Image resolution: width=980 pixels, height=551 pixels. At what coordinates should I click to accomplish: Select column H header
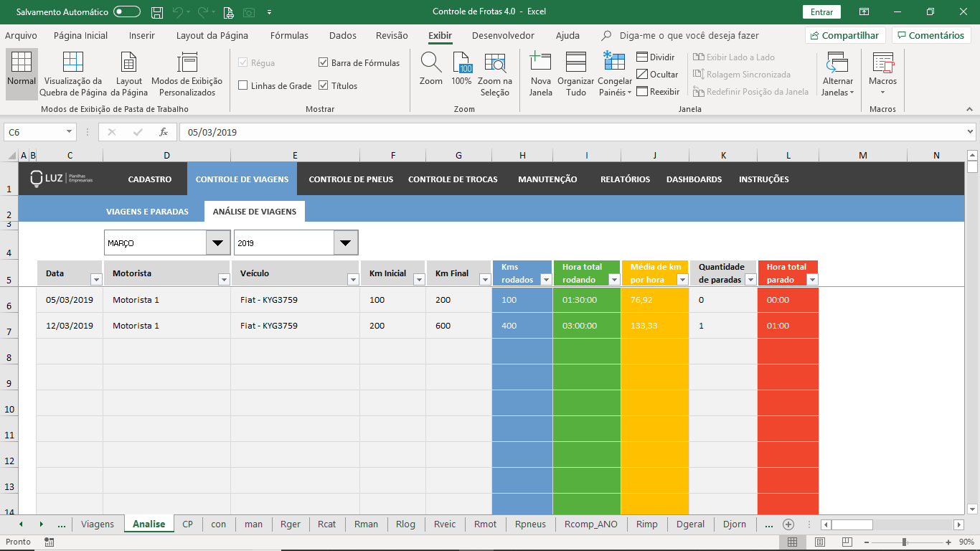(522, 155)
